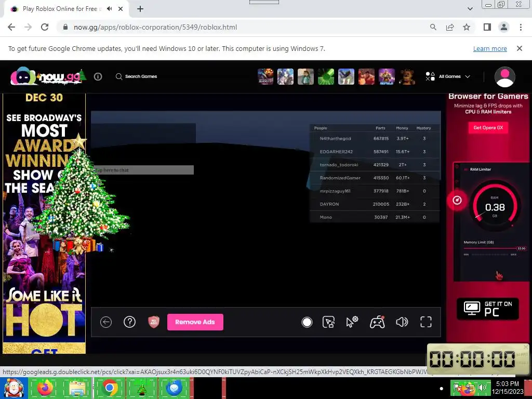Open the help question mark icon

129,322
